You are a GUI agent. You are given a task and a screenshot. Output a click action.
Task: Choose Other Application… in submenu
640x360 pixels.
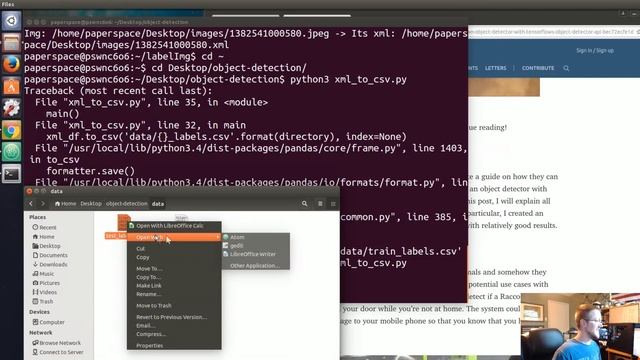tap(256, 266)
